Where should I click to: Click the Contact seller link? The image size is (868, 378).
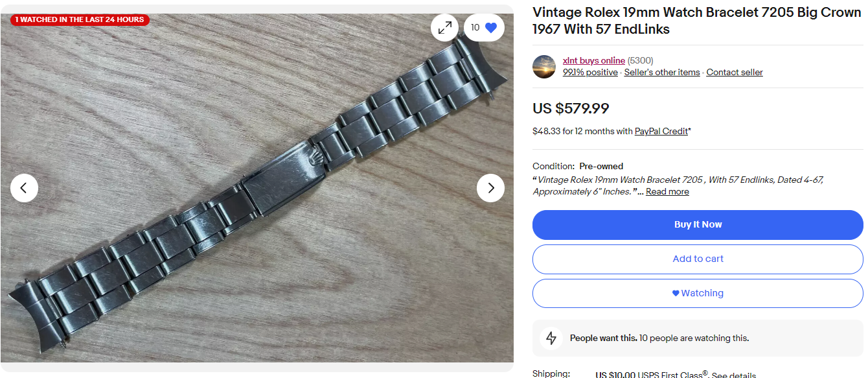735,72
